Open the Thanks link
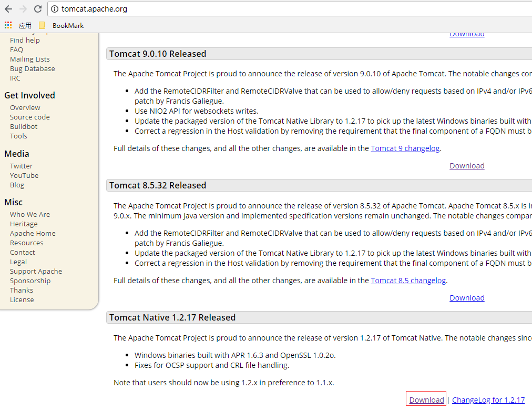The width and height of the screenshot is (532, 410). (22, 290)
